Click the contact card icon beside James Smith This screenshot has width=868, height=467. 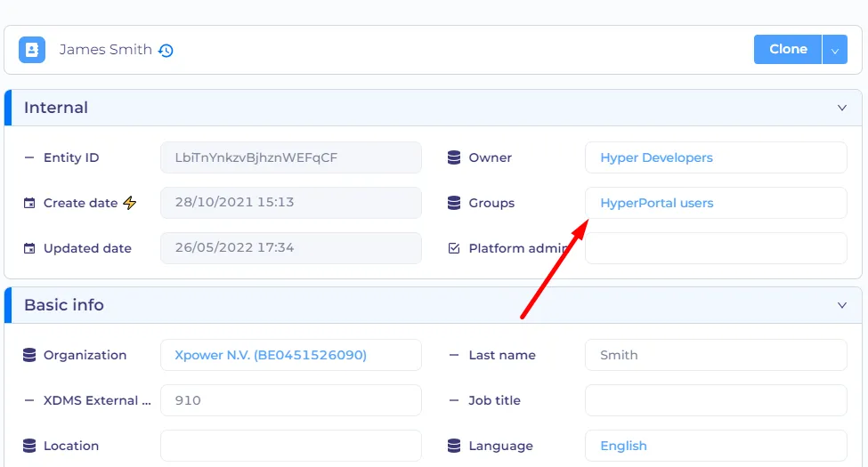click(x=32, y=50)
